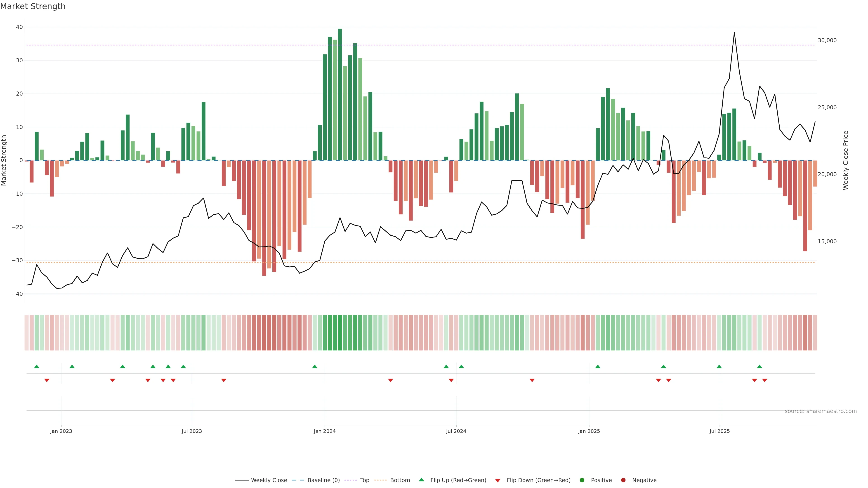Click source: sharemaestro.com text
The height and width of the screenshot is (488, 868).
pyautogui.click(x=821, y=411)
